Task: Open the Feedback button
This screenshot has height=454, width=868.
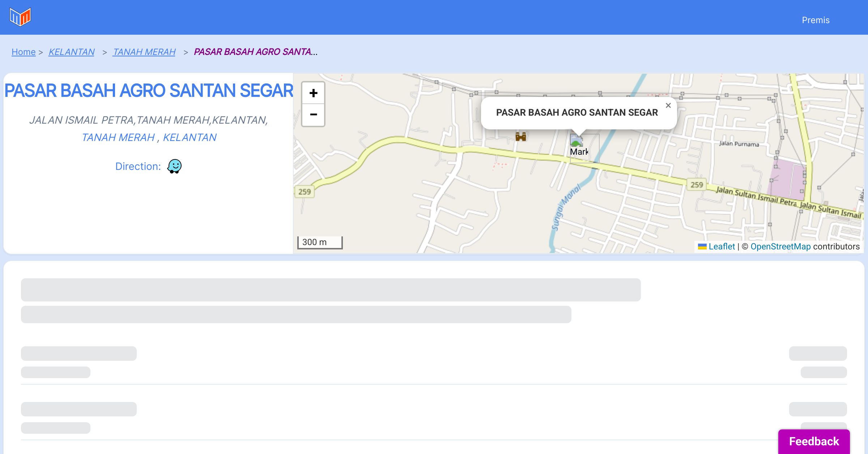Action: click(814, 441)
